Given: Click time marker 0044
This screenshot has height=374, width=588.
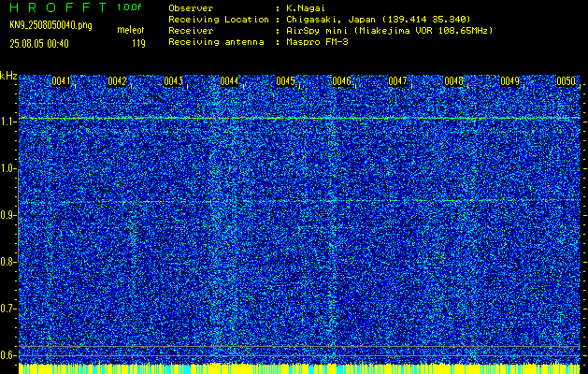Looking at the screenshot, I should pos(229,81).
